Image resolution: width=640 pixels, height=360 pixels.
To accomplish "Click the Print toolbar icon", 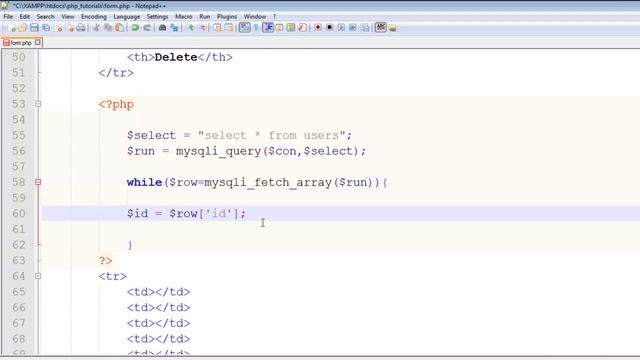I will (x=81, y=28).
